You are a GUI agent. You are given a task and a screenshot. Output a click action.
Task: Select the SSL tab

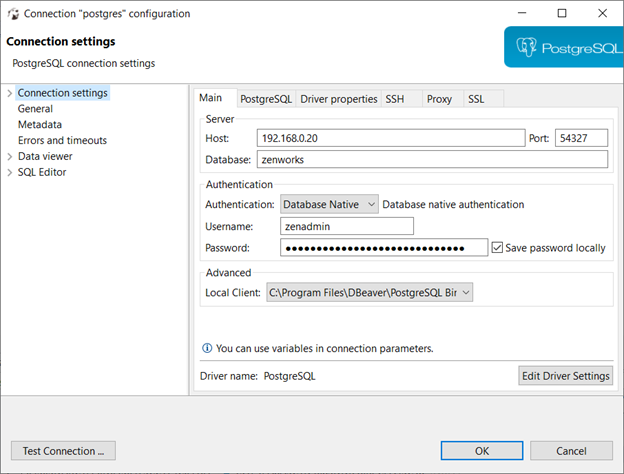coord(476,99)
